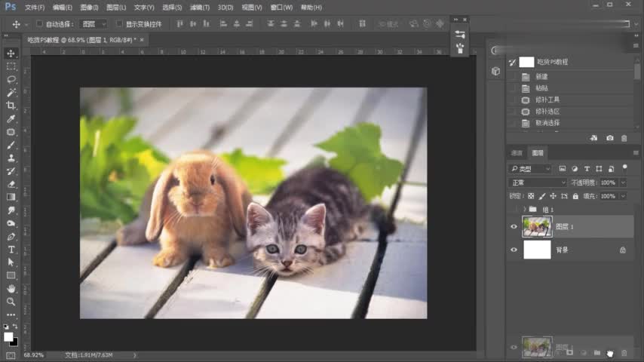Click the 修补工具 history step
This screenshot has height=362, width=644.
click(x=547, y=100)
